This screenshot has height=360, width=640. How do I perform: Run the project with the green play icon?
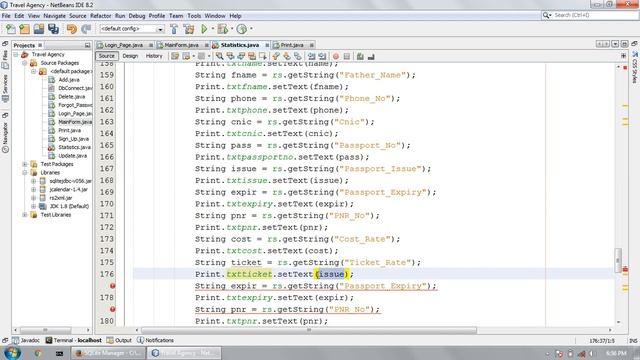coord(204,29)
